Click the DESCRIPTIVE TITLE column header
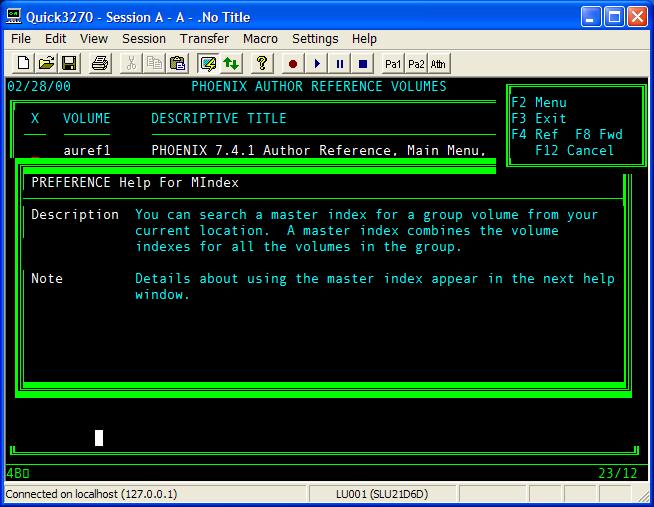Screen dimensions: 654x507 [219, 118]
